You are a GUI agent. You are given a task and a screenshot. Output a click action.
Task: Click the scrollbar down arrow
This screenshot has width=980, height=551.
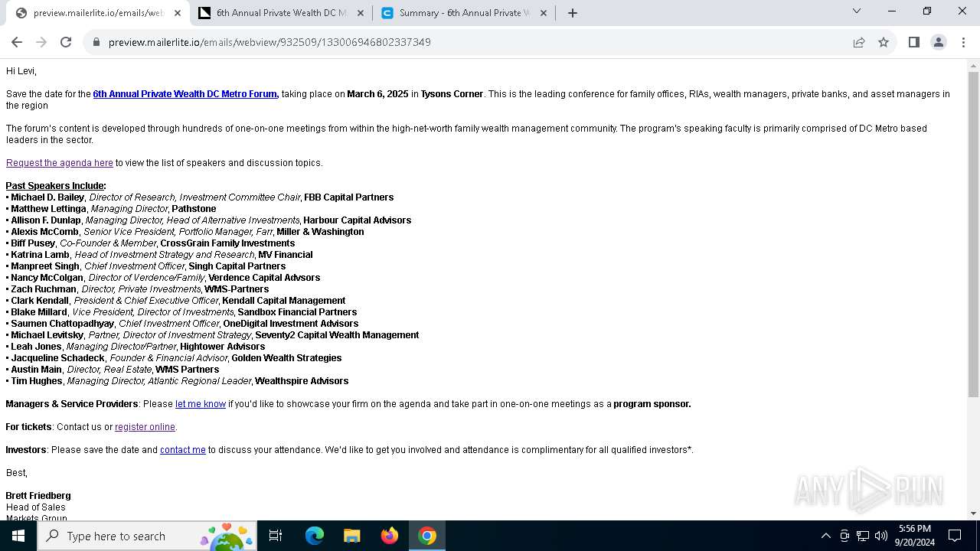[x=973, y=514]
